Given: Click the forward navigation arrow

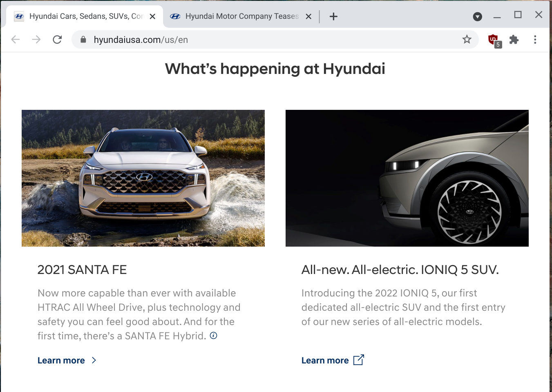Looking at the screenshot, I should [36, 40].
